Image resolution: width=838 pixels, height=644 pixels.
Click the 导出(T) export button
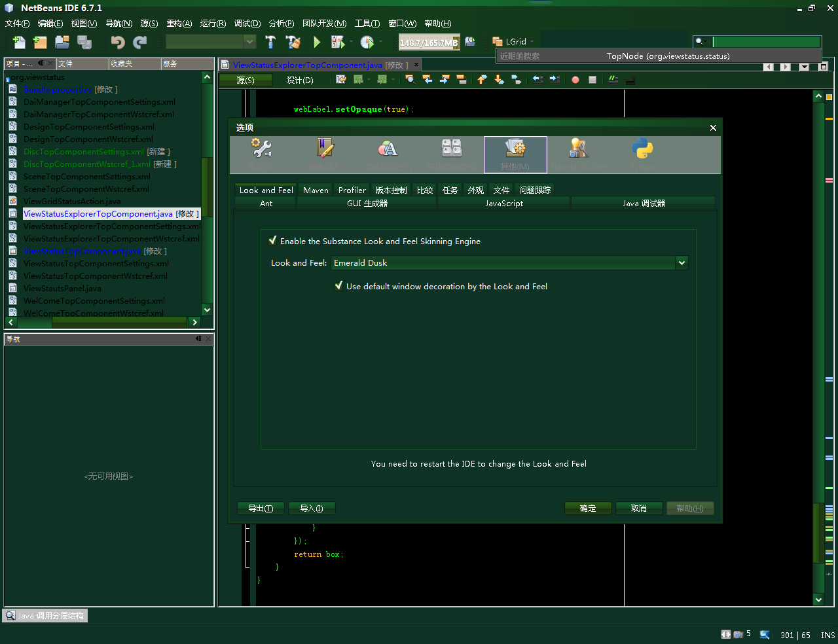click(261, 509)
